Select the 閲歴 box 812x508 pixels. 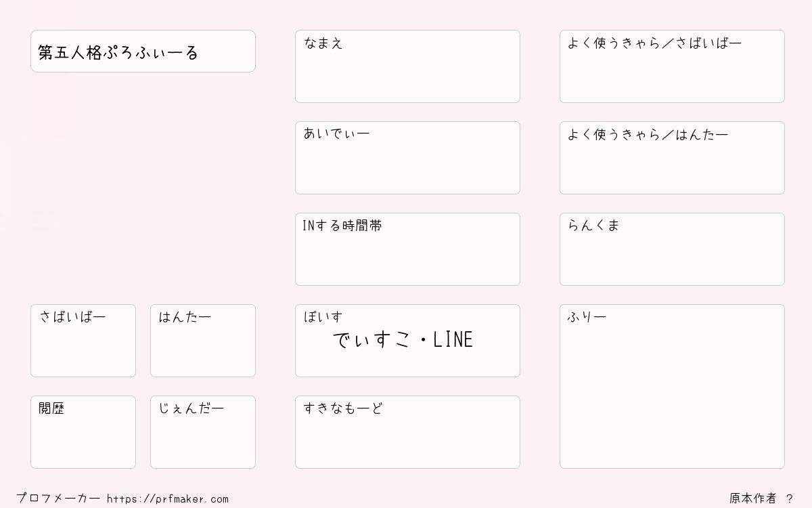83,432
